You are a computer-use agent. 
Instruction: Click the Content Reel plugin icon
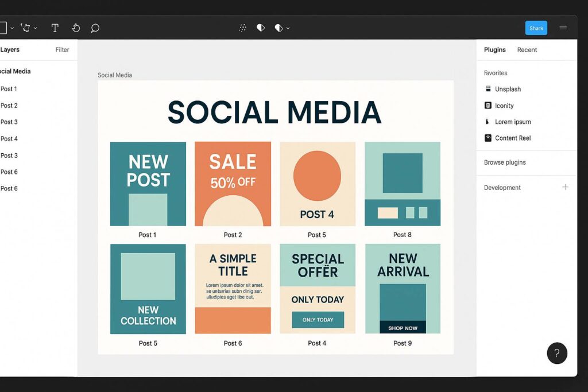[x=488, y=138]
